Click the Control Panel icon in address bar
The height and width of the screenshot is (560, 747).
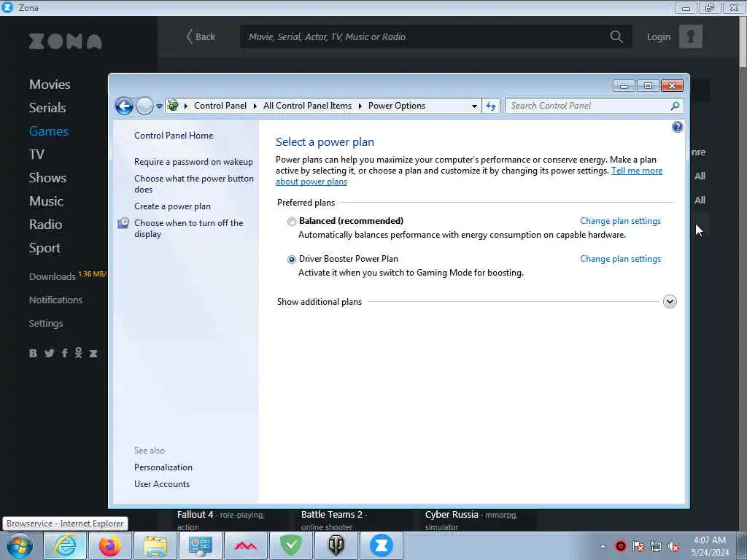[173, 105]
